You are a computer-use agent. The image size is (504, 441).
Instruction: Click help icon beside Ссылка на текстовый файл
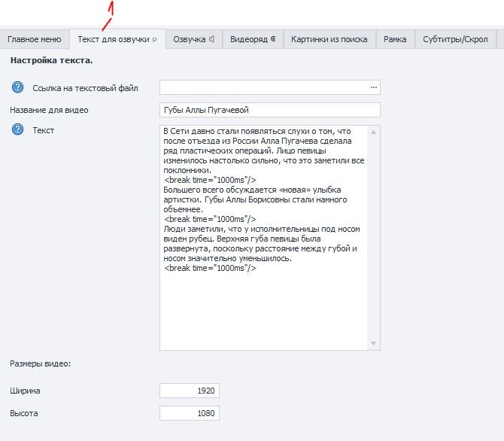point(18,87)
